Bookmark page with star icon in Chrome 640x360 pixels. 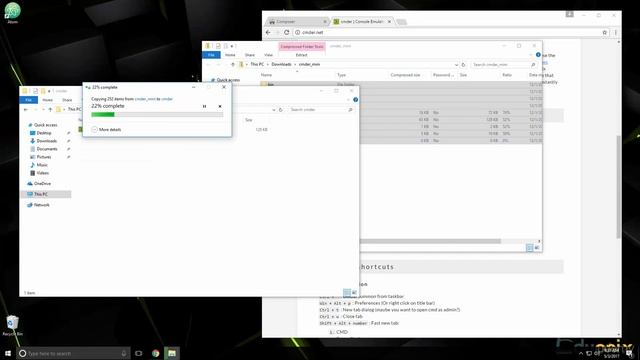click(605, 32)
